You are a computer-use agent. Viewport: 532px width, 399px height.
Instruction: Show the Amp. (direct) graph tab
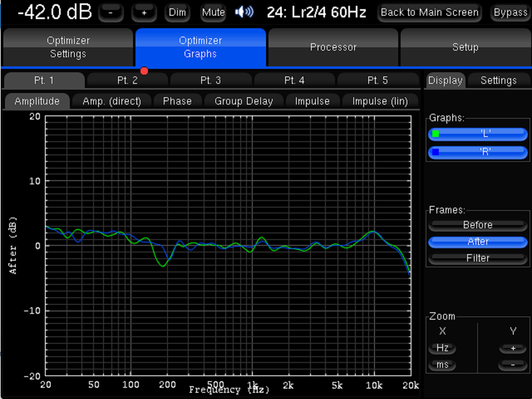pos(112,101)
